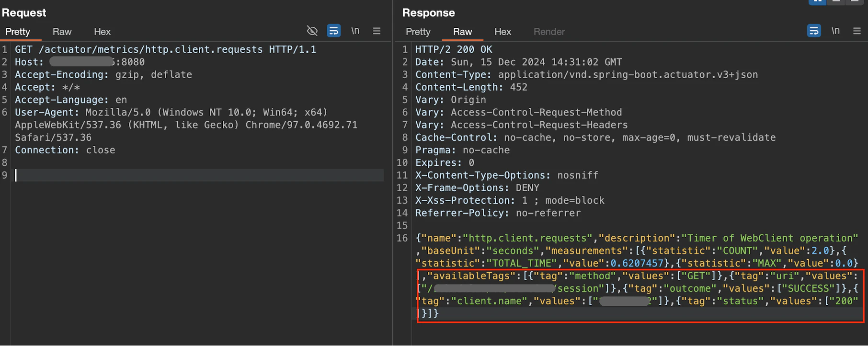Open the Request panel hamburger menu
This screenshot has height=346, width=868.
377,31
